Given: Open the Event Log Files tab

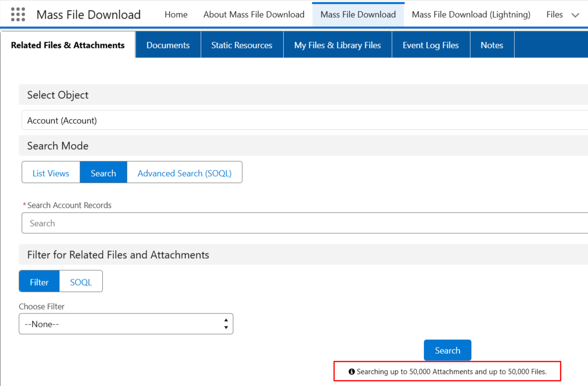Looking at the screenshot, I should coord(431,45).
